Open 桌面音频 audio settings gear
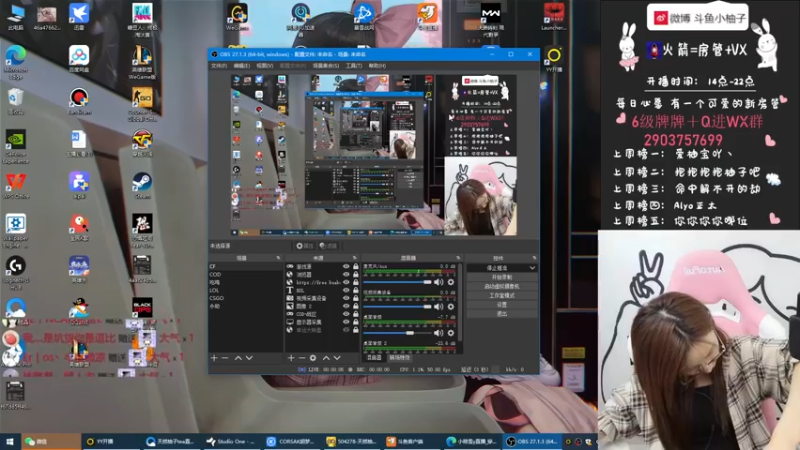Screen dimensions: 800x450 pyautogui.click(x=451, y=333)
